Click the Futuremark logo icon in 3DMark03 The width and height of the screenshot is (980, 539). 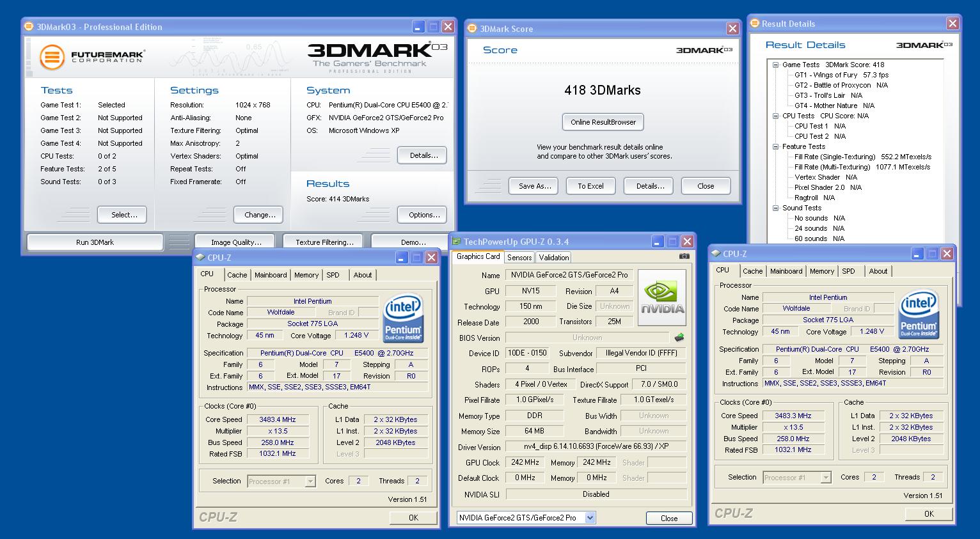coord(52,58)
